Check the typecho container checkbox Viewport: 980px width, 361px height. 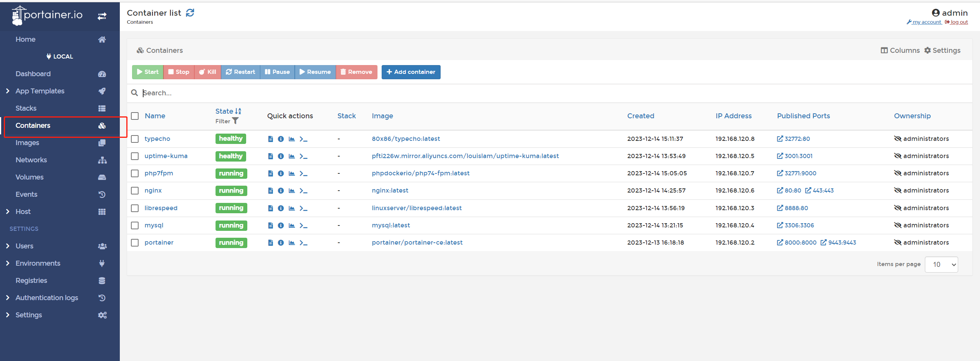click(135, 139)
